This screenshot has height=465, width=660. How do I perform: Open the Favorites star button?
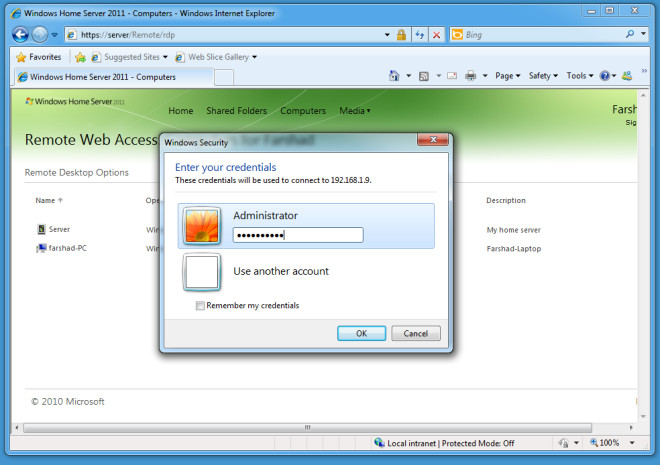tap(38, 57)
